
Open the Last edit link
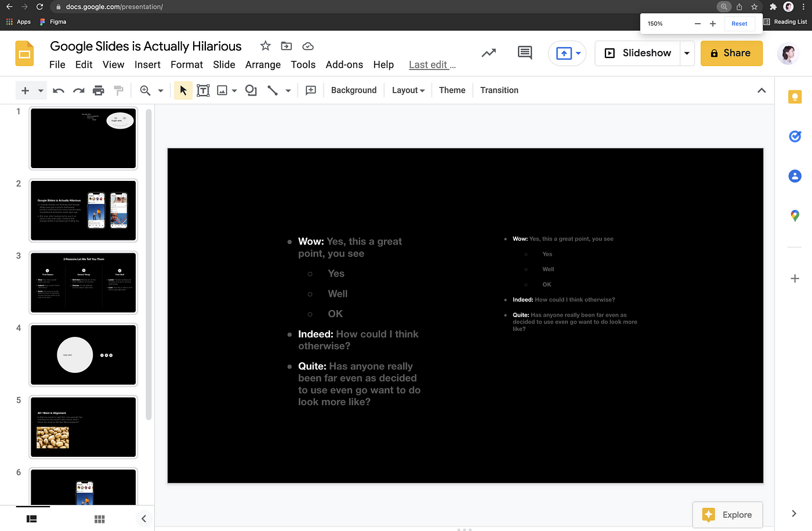[432, 65]
